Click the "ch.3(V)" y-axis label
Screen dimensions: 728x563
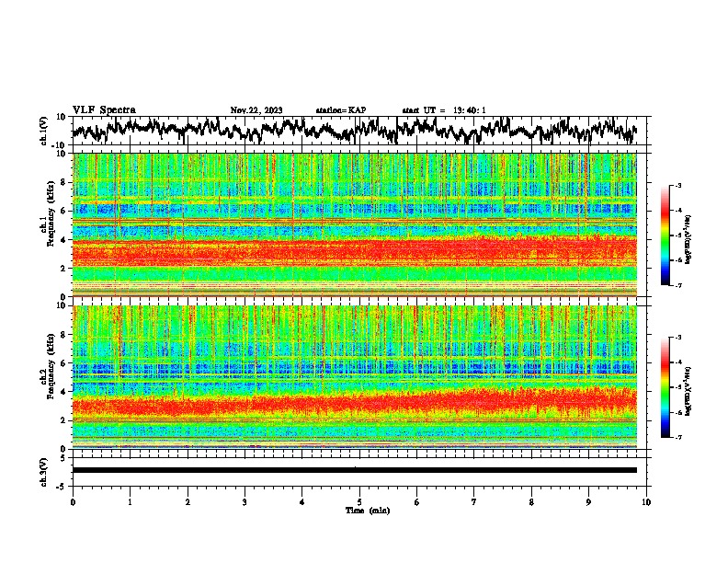tap(44, 472)
